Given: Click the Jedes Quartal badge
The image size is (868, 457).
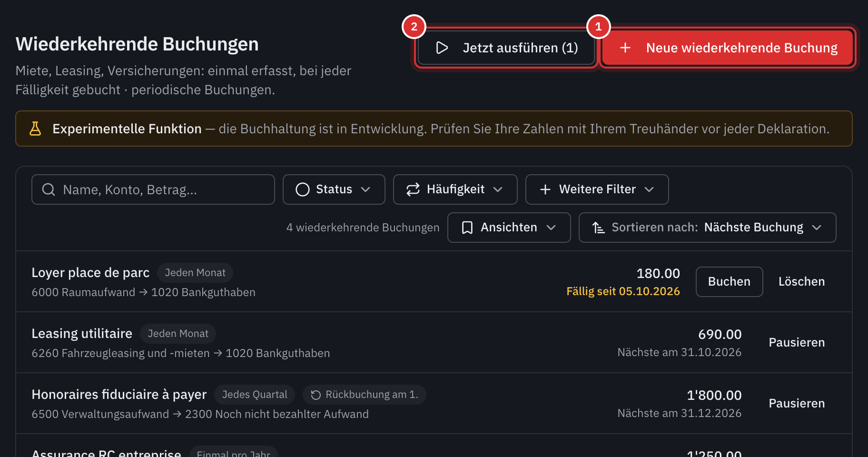Looking at the screenshot, I should pos(255,395).
